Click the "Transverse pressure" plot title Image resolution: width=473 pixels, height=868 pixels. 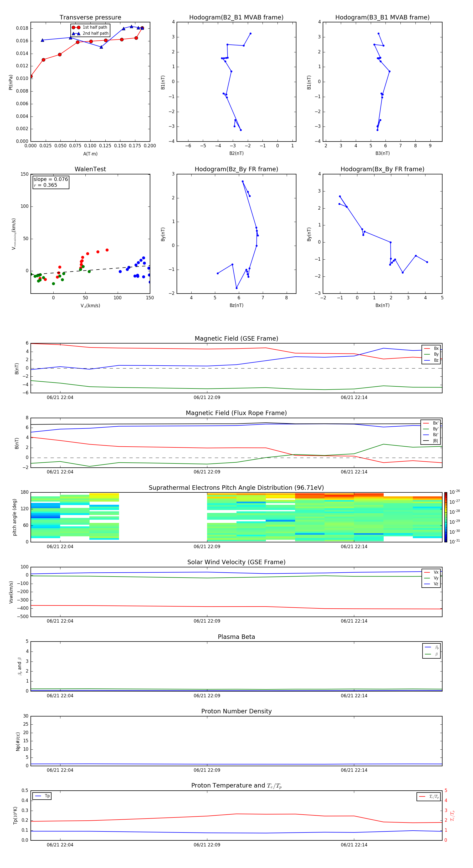(90, 17)
